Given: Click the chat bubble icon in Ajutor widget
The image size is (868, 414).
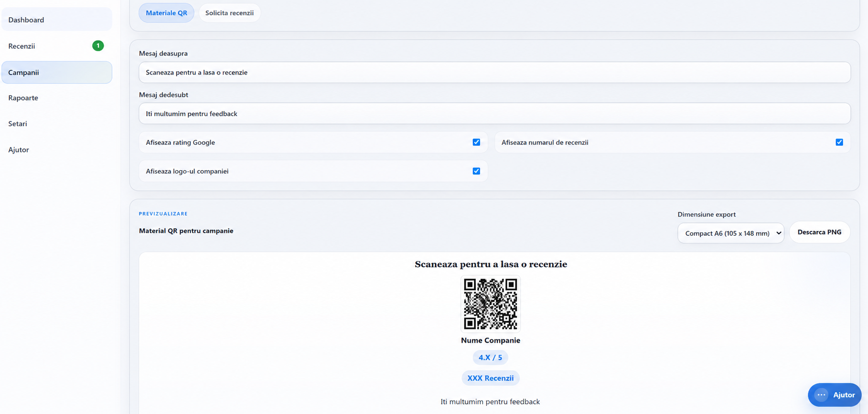Looking at the screenshot, I should [x=821, y=395].
